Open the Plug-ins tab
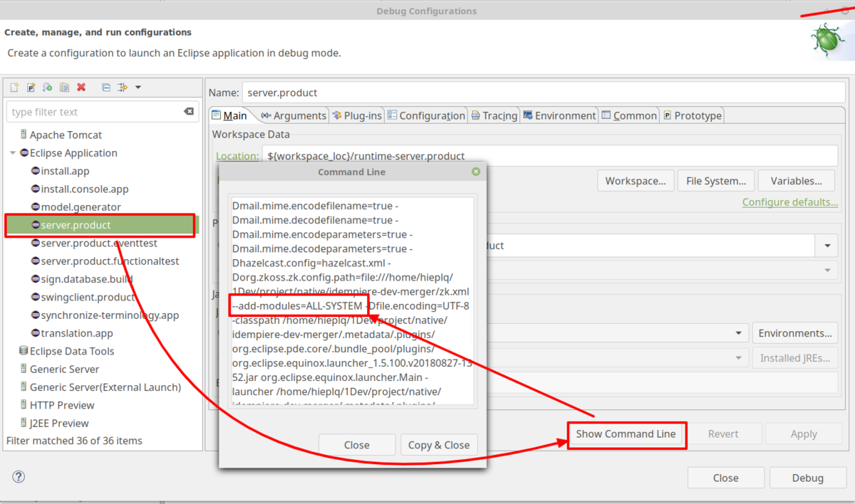Screen dimensions: 855x504 pos(357,115)
